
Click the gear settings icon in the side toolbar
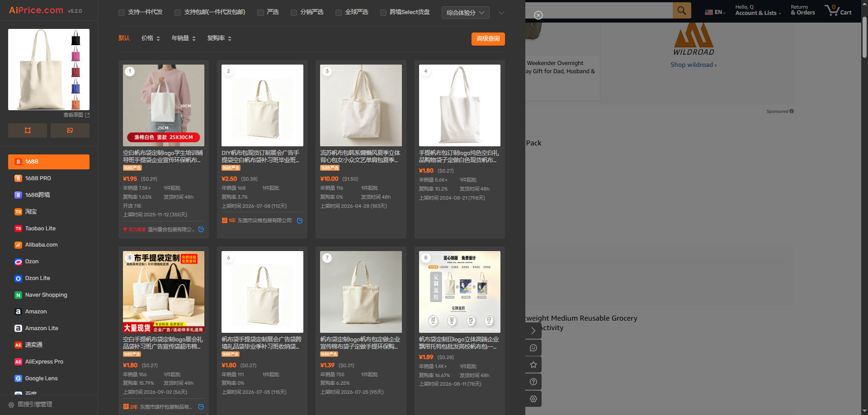coord(533,399)
